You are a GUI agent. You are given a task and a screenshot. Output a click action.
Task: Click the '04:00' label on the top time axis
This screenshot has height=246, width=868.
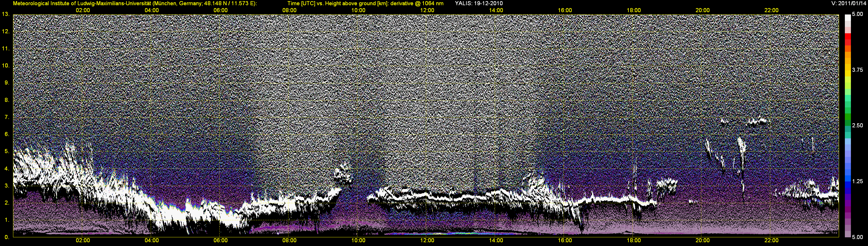(x=152, y=10)
